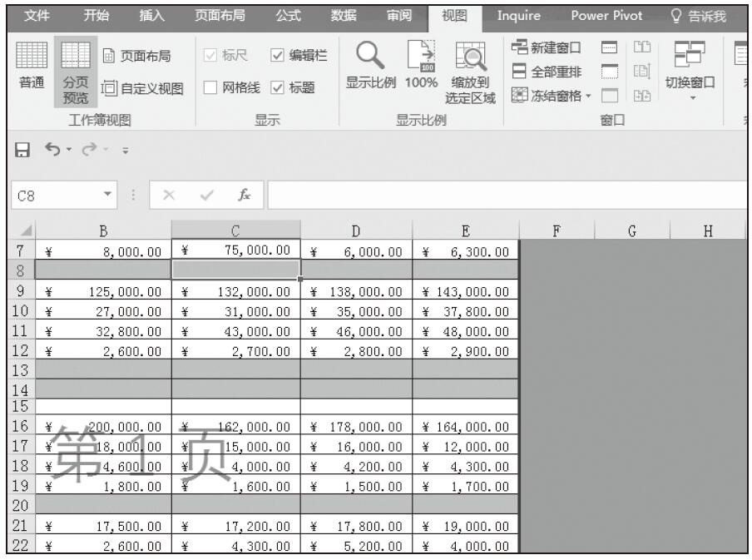Redo the last undone action

point(89,149)
